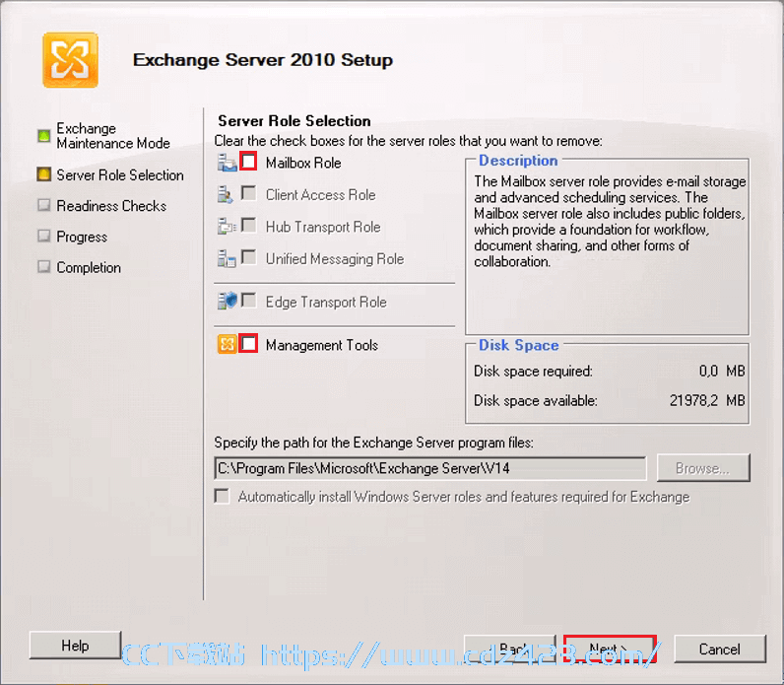Image resolution: width=784 pixels, height=685 pixels.
Task: Click the green Exchange Maintenance Mode step indicator
Action: [44, 136]
